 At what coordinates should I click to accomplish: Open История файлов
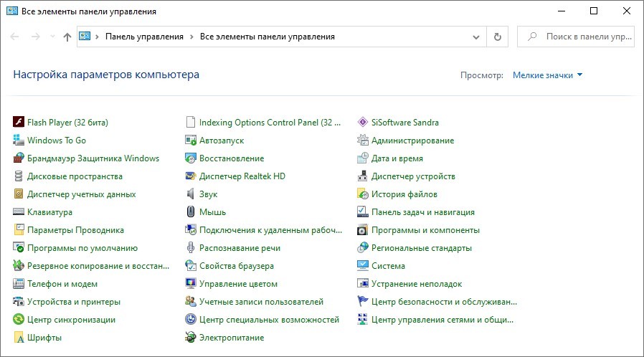point(404,194)
